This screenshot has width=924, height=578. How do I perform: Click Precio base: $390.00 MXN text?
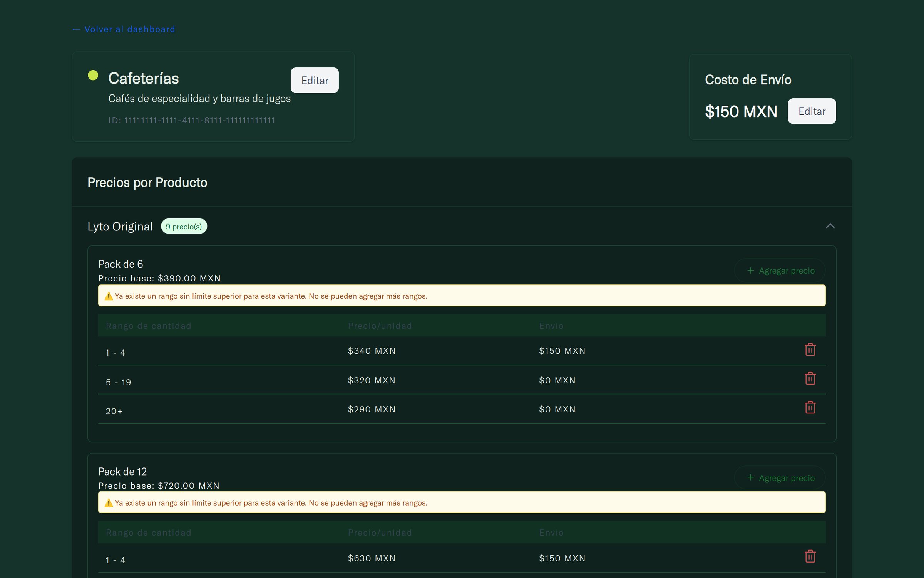[x=159, y=278]
